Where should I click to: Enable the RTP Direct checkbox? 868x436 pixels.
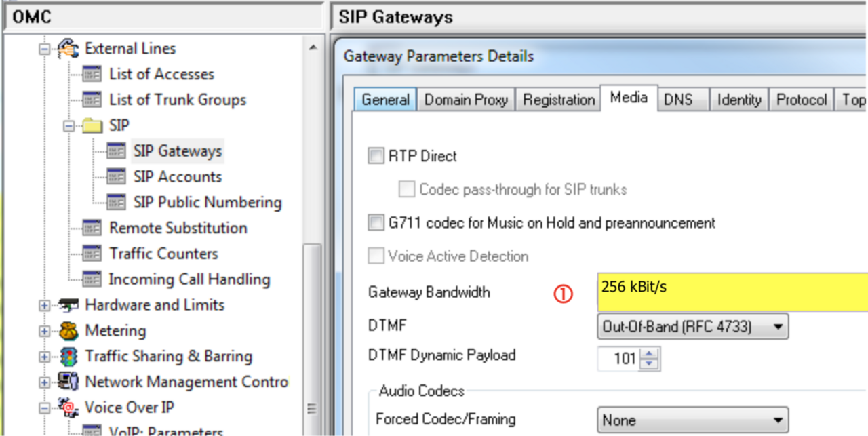click(376, 157)
